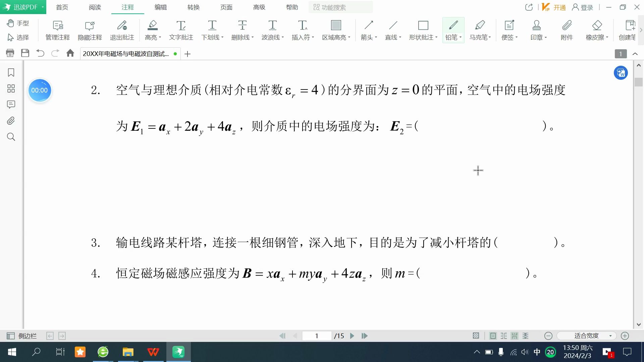Save the document with floppy icon

25,53
